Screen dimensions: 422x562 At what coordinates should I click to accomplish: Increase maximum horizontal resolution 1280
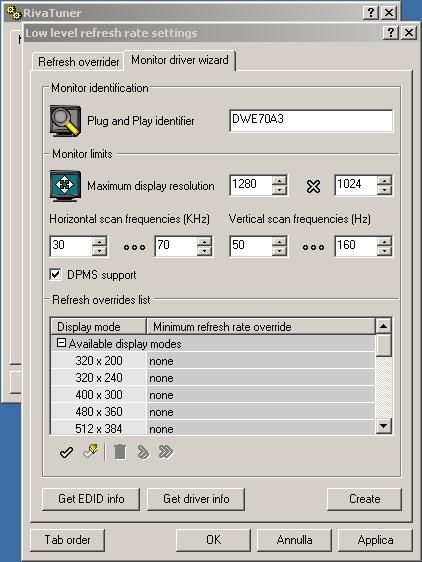pyautogui.click(x=280, y=180)
